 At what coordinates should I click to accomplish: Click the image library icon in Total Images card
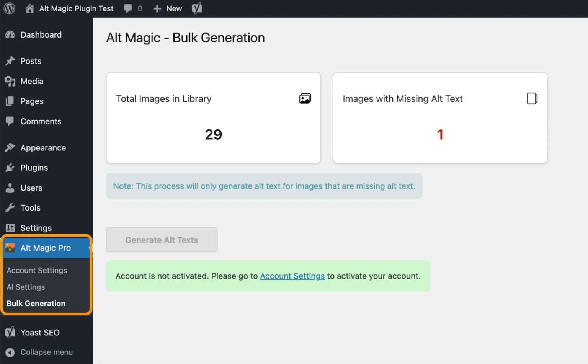[305, 98]
